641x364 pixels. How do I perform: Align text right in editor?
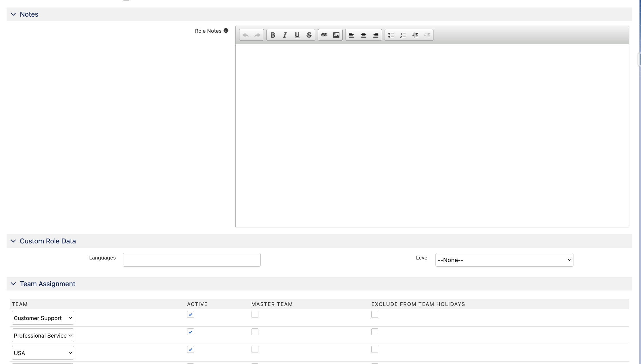pyautogui.click(x=375, y=35)
